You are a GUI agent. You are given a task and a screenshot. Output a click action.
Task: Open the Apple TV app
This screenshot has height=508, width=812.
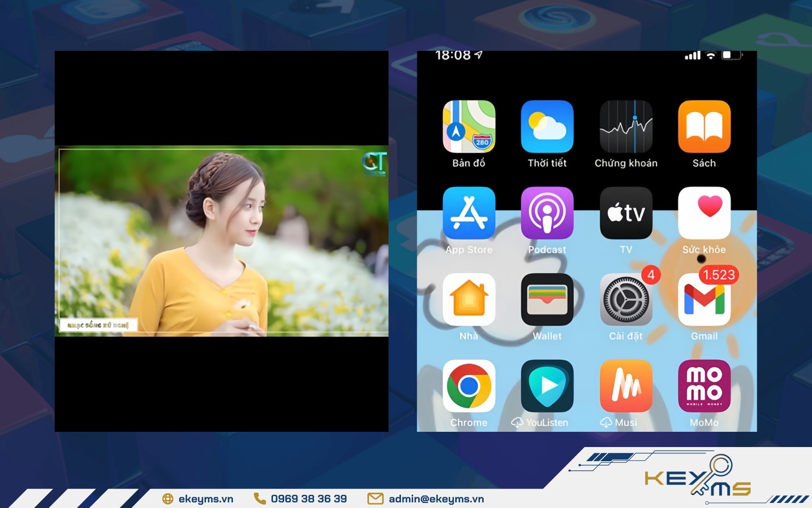[x=626, y=213]
